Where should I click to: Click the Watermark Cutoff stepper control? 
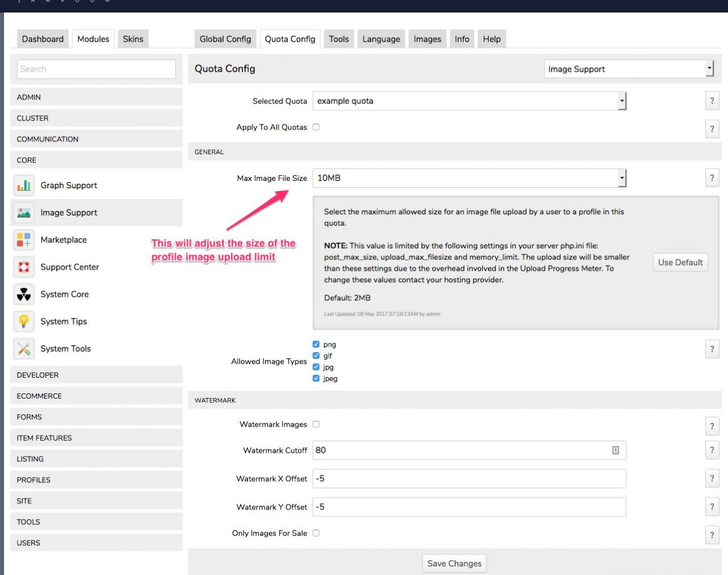(x=615, y=450)
